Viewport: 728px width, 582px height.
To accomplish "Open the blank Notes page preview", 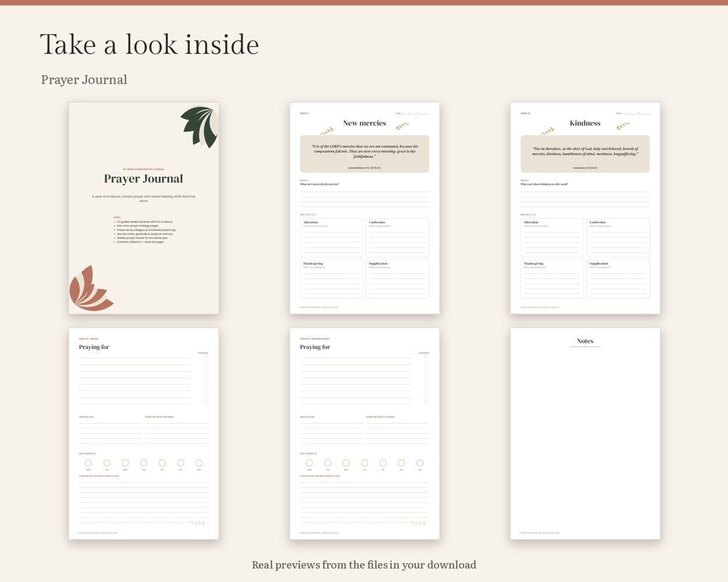I will click(585, 434).
